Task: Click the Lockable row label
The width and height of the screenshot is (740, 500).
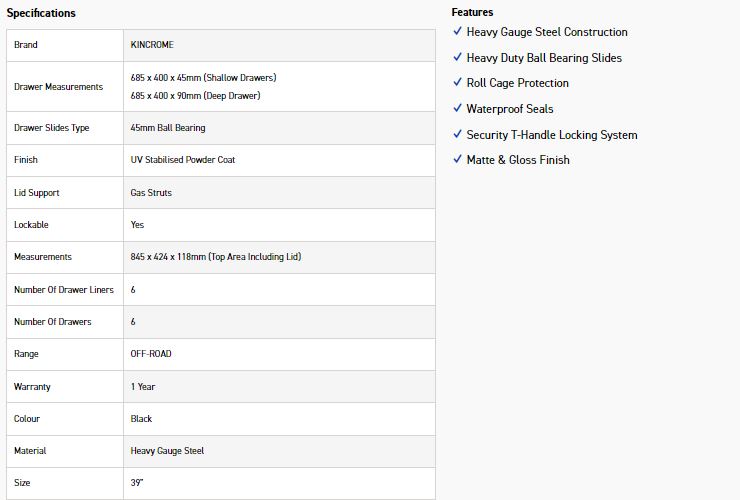Action: point(31,225)
